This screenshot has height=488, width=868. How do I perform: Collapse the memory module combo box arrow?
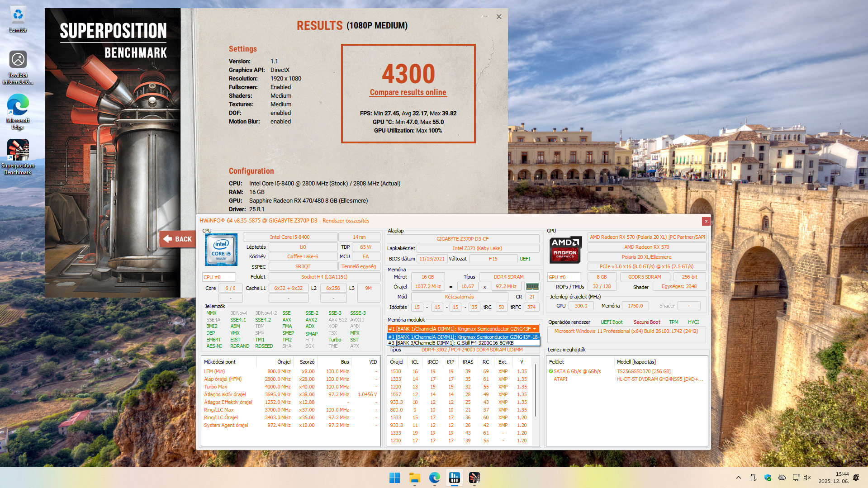click(x=534, y=329)
